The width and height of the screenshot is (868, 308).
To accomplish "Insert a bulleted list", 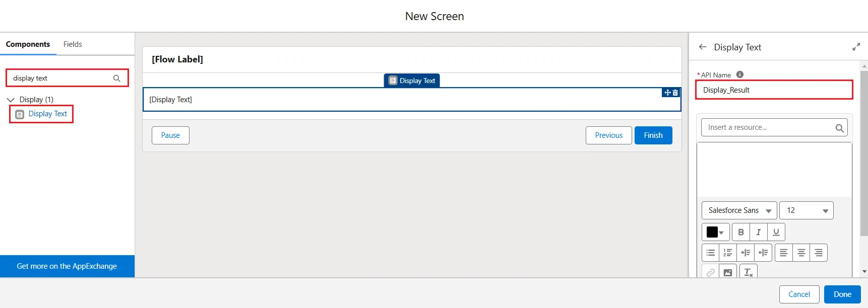I will pyautogui.click(x=710, y=253).
